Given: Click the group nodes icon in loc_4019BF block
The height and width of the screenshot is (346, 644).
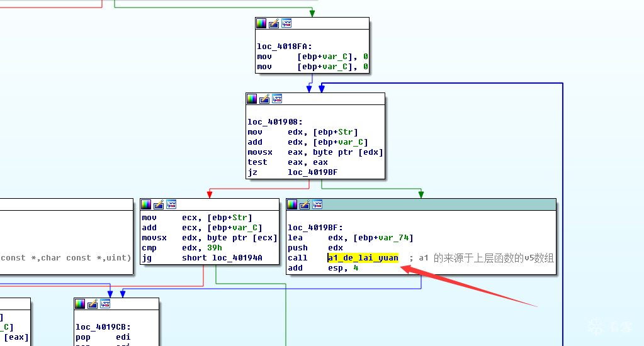Looking at the screenshot, I should (x=317, y=204).
